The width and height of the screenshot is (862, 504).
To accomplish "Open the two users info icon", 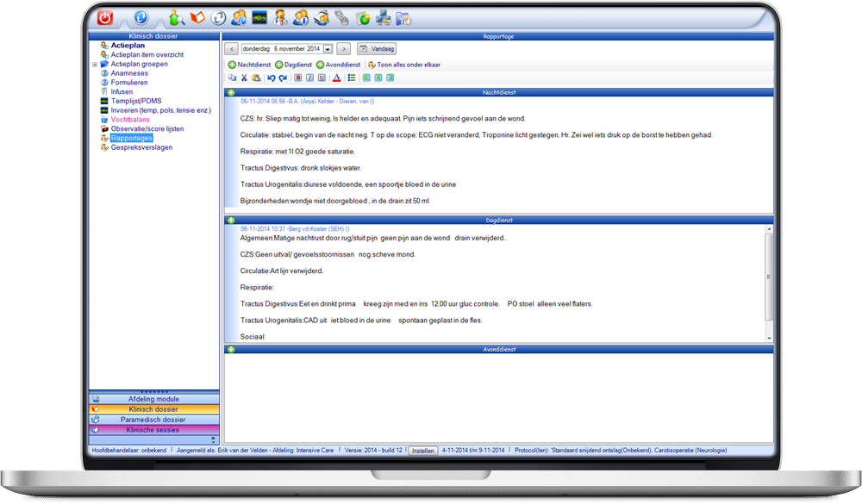I will tap(301, 18).
